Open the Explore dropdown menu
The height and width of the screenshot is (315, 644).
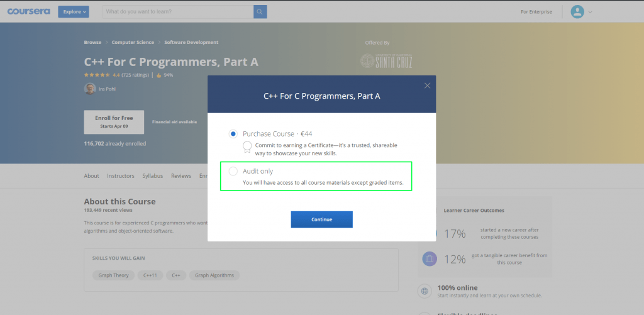74,12
